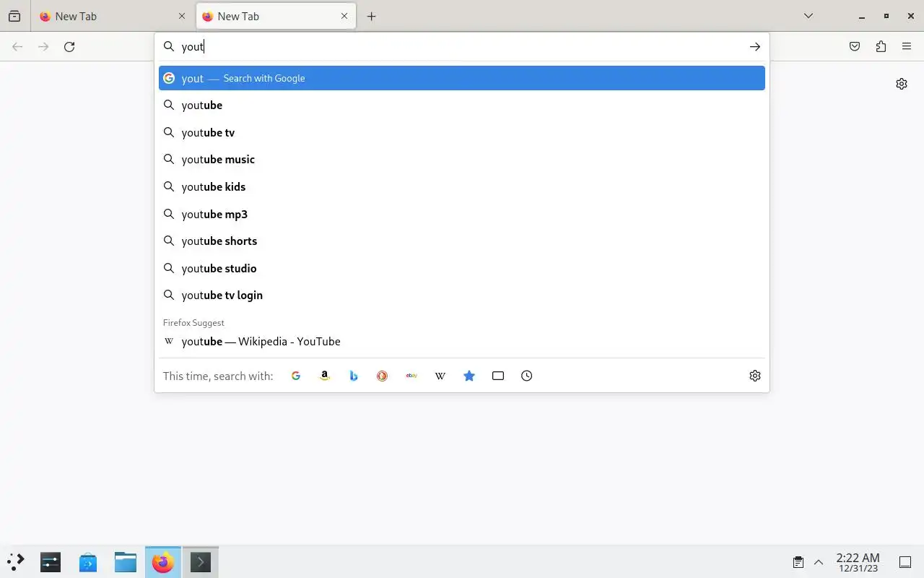Search this time with Bing
924x578 pixels.
tap(354, 376)
